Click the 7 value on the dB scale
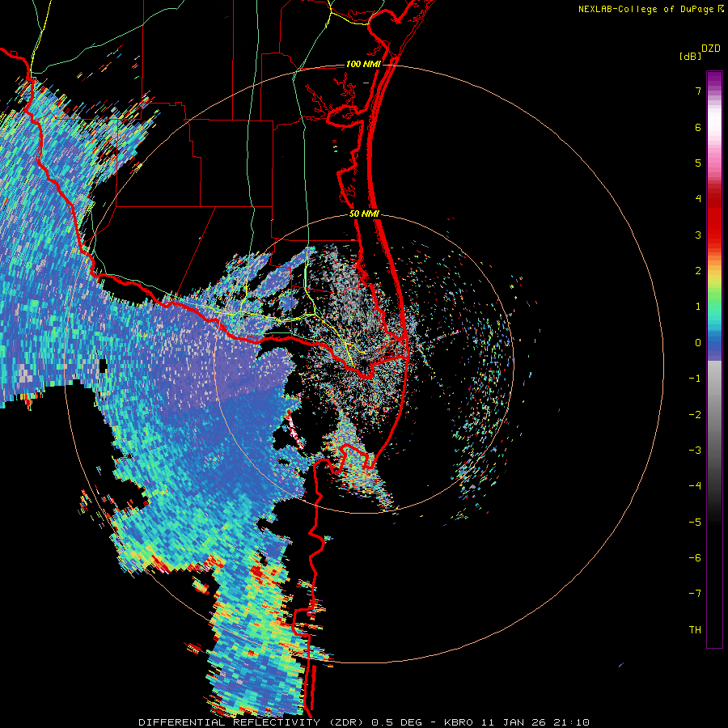728x728 pixels. coord(698,91)
